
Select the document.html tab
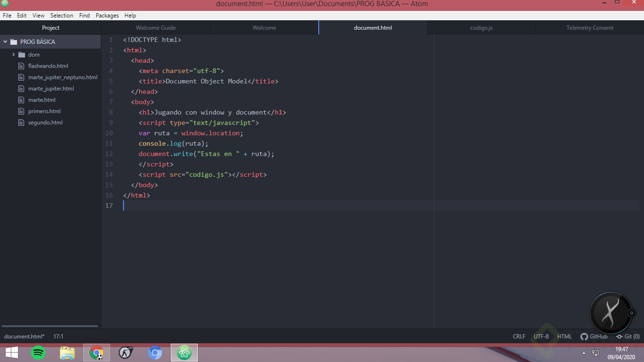click(373, 28)
